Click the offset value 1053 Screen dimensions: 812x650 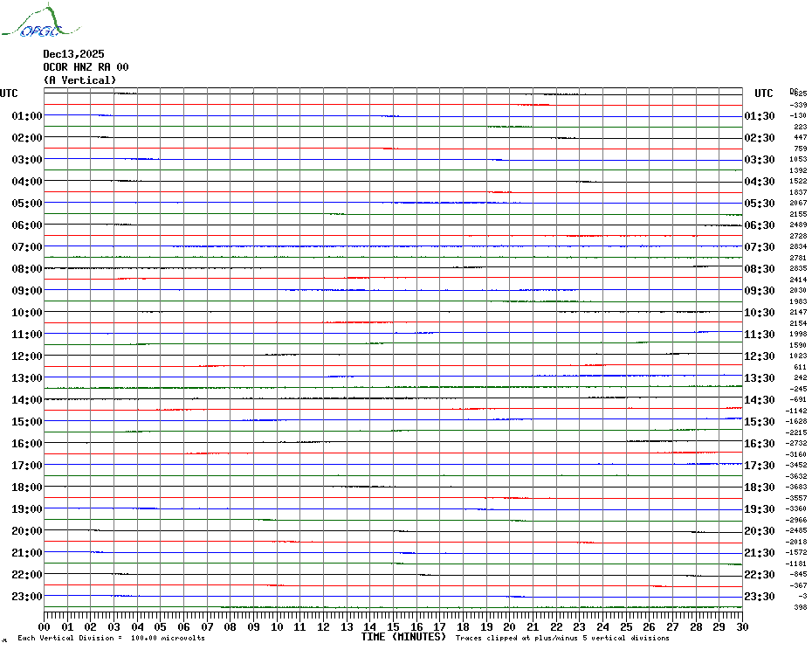[x=798, y=159]
